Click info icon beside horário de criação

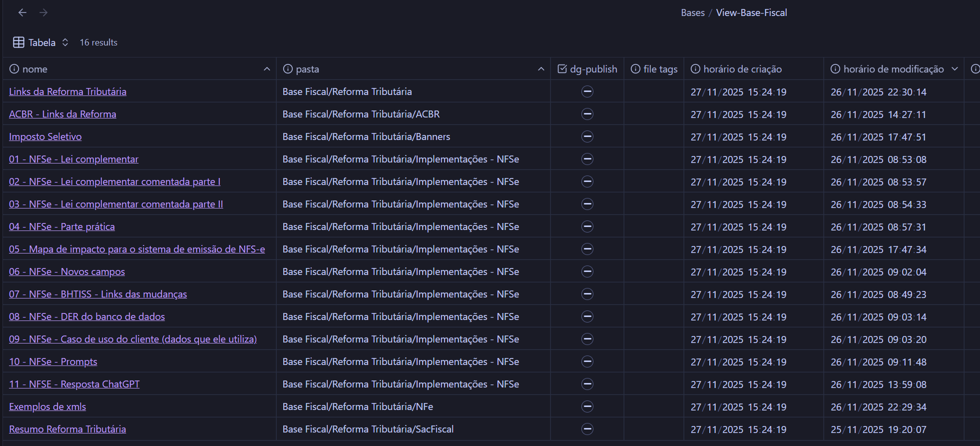click(x=695, y=69)
